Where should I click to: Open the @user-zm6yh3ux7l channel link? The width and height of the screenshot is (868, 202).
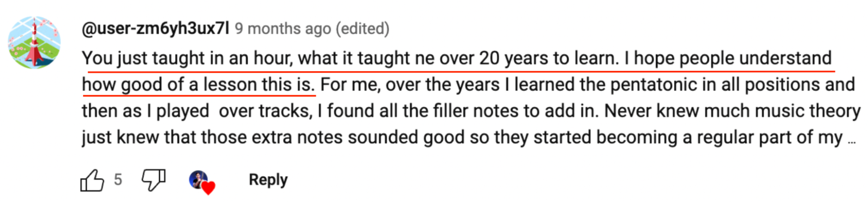[155, 29]
